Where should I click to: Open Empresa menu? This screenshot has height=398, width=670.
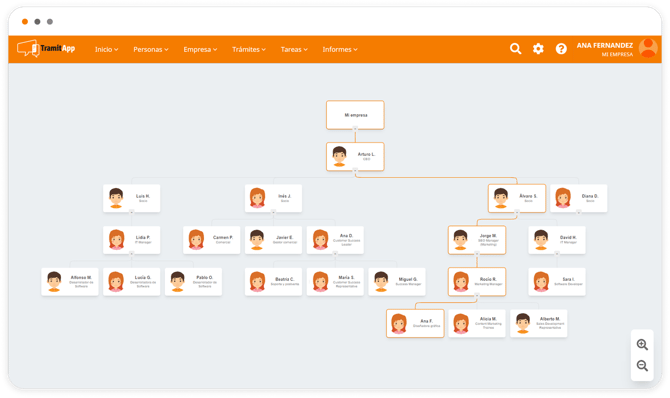coord(200,50)
